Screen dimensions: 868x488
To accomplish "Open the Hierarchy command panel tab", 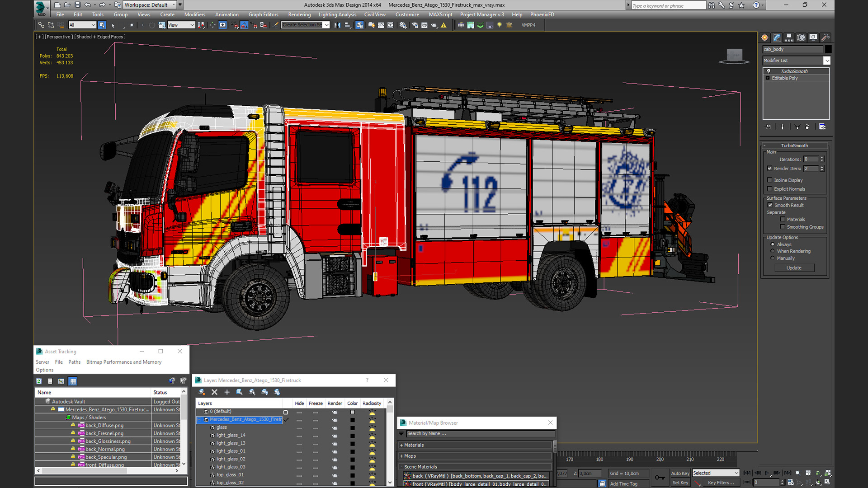I will 789,38.
